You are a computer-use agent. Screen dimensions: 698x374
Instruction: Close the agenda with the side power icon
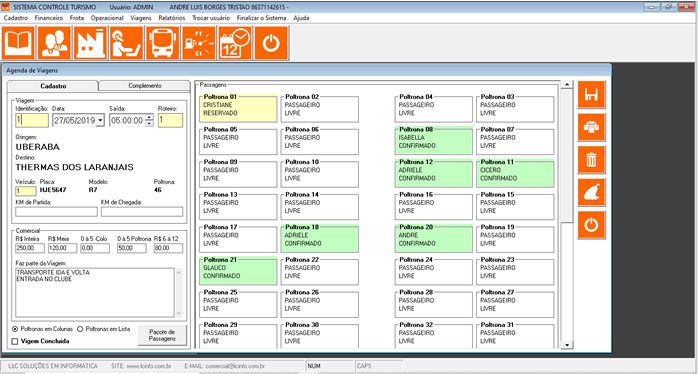coord(591,225)
